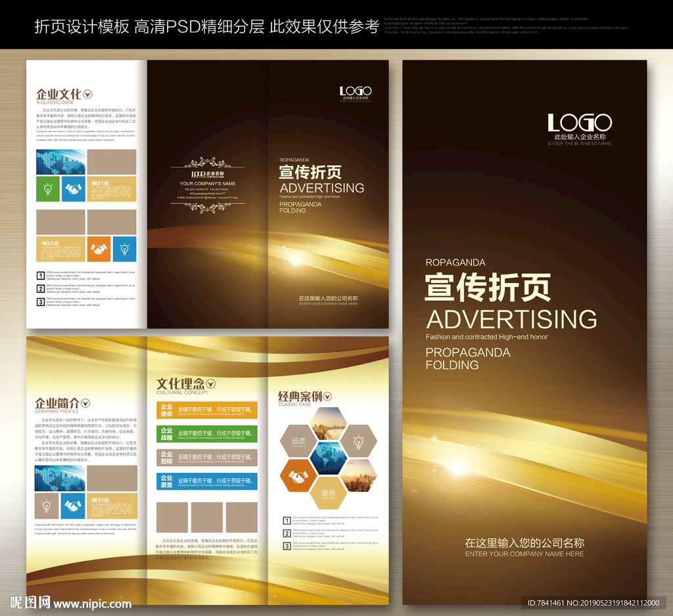Click numbered box 3 in 企业文化 panel

[40, 302]
